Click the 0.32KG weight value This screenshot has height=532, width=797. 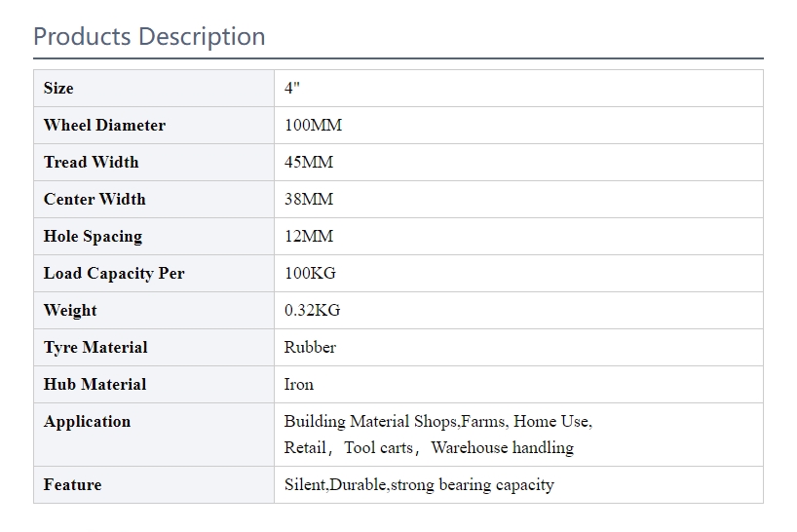[312, 311]
